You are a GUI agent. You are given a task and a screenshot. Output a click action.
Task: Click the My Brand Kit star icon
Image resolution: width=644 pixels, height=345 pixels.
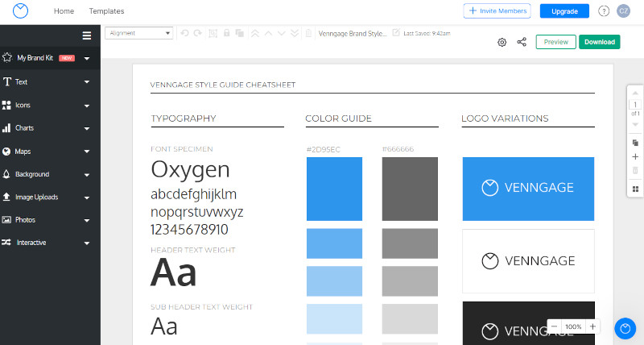[x=7, y=57]
